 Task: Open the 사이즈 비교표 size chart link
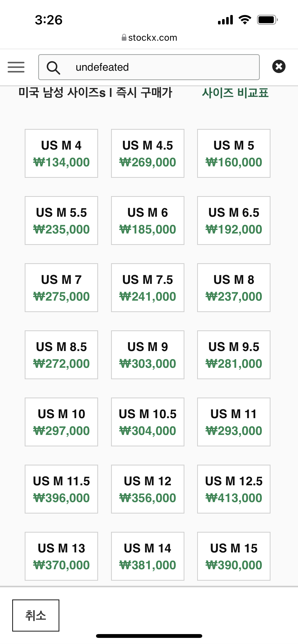[235, 93]
